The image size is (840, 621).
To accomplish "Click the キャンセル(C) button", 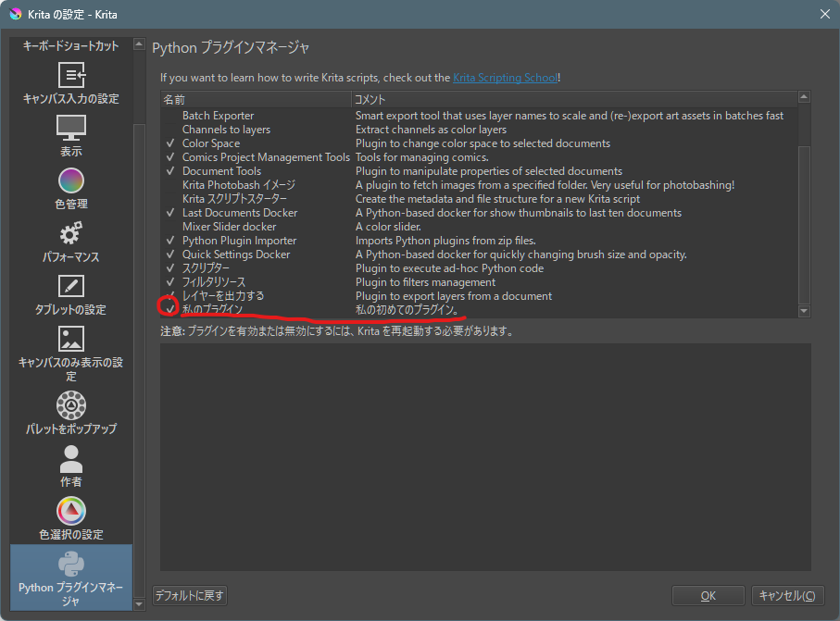I will [787, 596].
